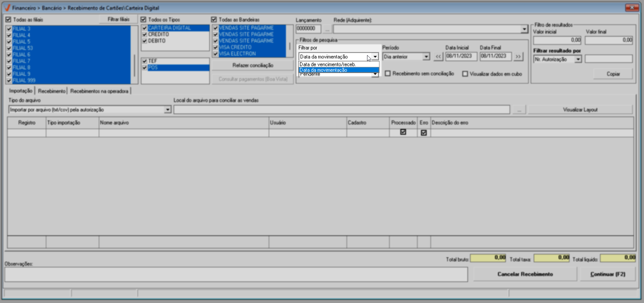Click the 'Filtrar resultado por' text field

pos(609,59)
